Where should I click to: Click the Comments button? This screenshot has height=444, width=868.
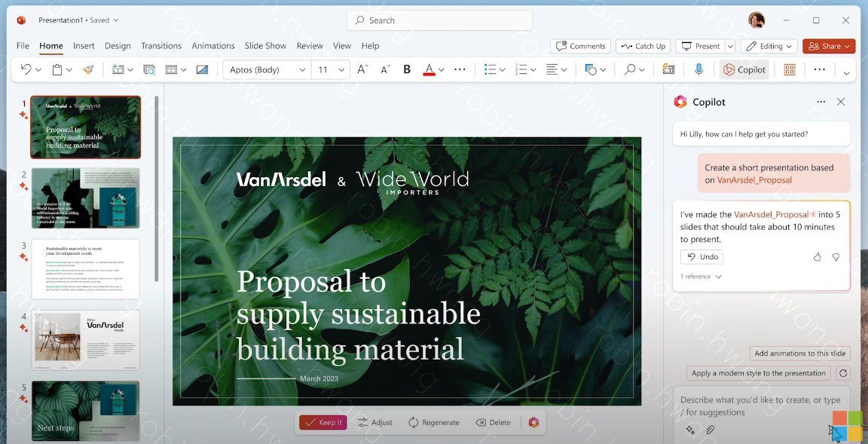click(580, 46)
